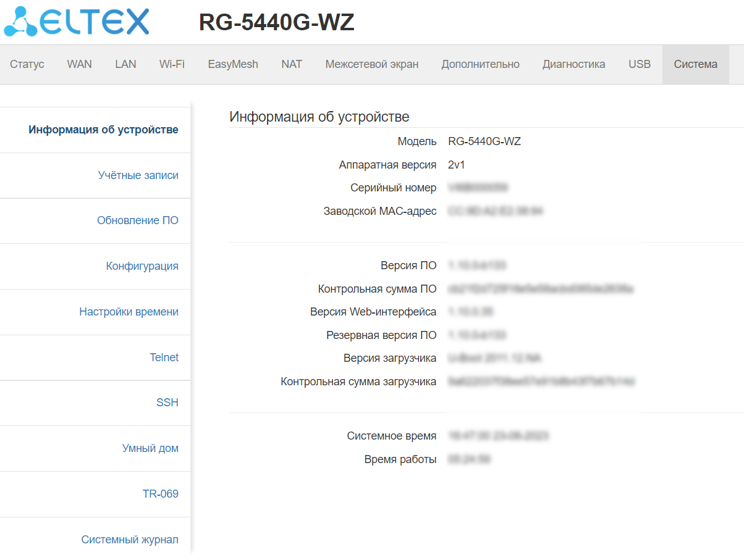Viewport: 744px width, 560px height.
Task: Switch to the WAN tab
Action: (79, 64)
